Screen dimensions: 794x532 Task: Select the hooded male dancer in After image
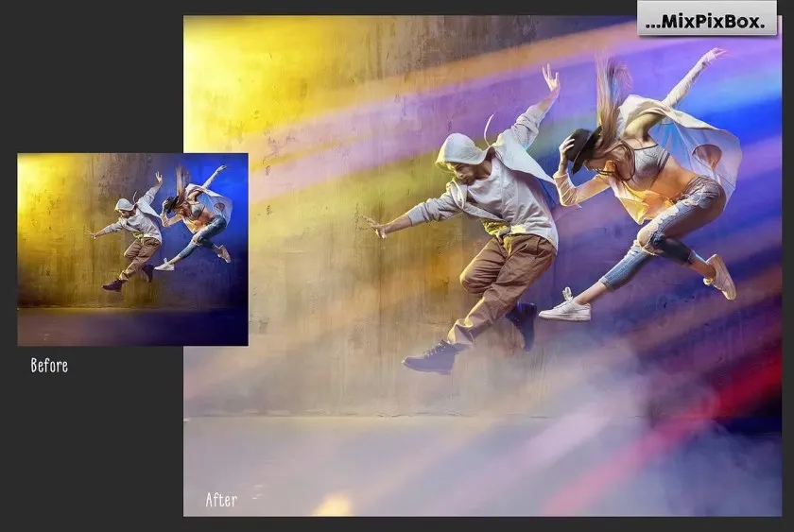(492, 227)
